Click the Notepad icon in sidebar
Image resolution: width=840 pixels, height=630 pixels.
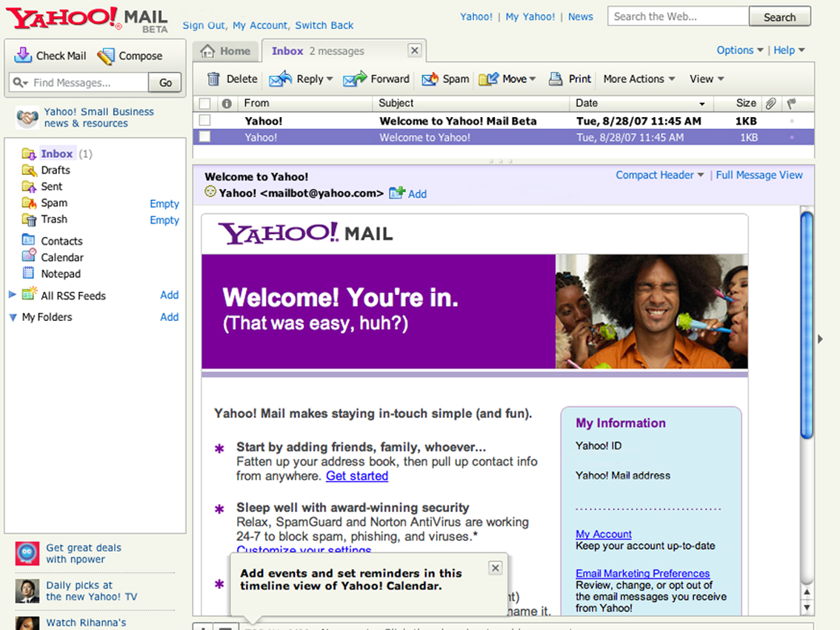(x=28, y=273)
